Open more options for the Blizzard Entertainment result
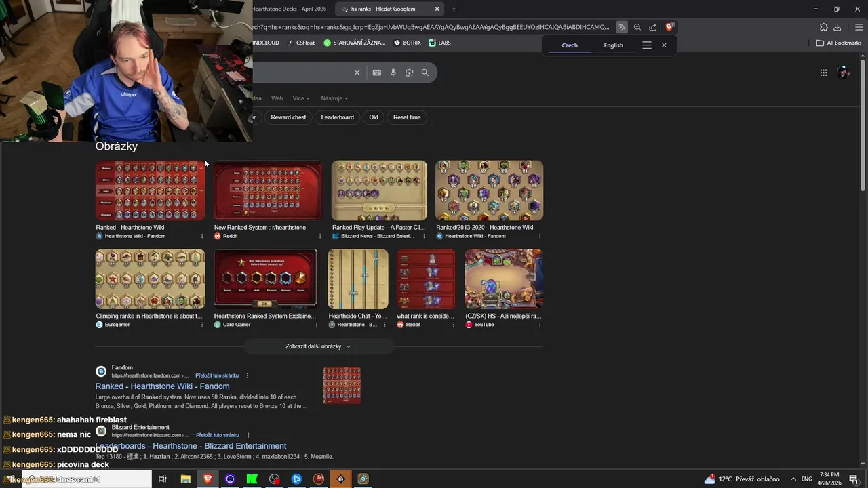The height and width of the screenshot is (488, 868). [x=248, y=435]
